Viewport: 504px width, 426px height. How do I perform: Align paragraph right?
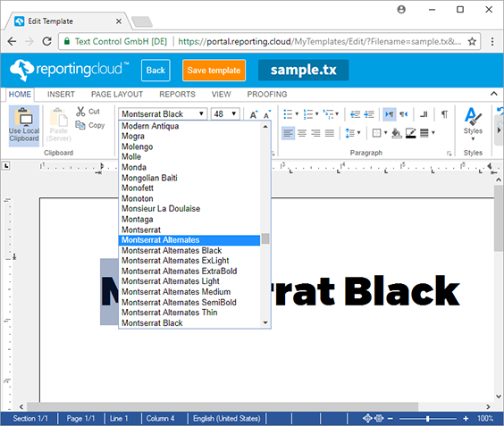[316, 133]
